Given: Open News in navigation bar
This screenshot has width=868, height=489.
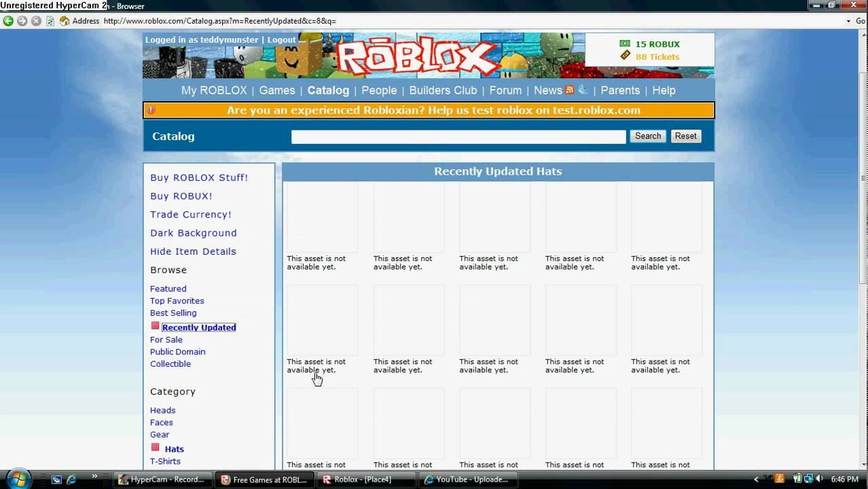Looking at the screenshot, I should coord(547,90).
